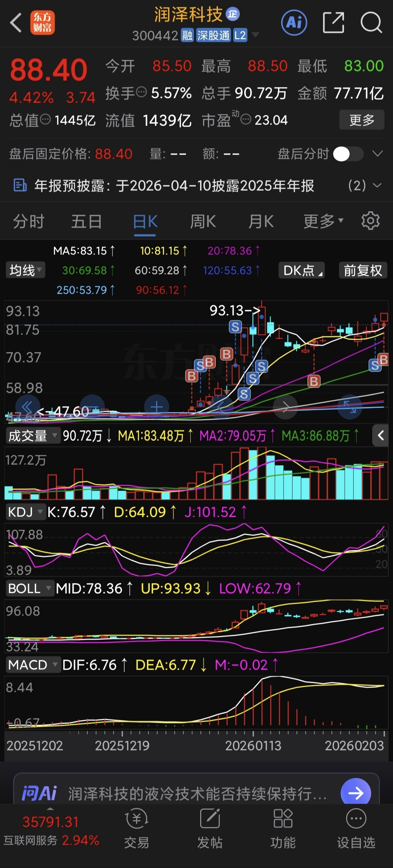This screenshot has width=393, height=868.
Task: Tap the share export icon
Action: tap(333, 23)
